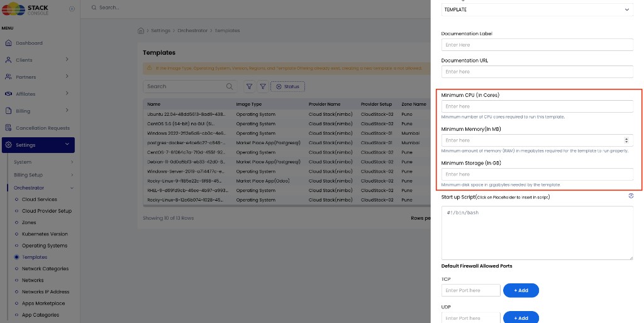Click the Clients person icon
Viewport: 644px width, 323px height.
pos(8,60)
